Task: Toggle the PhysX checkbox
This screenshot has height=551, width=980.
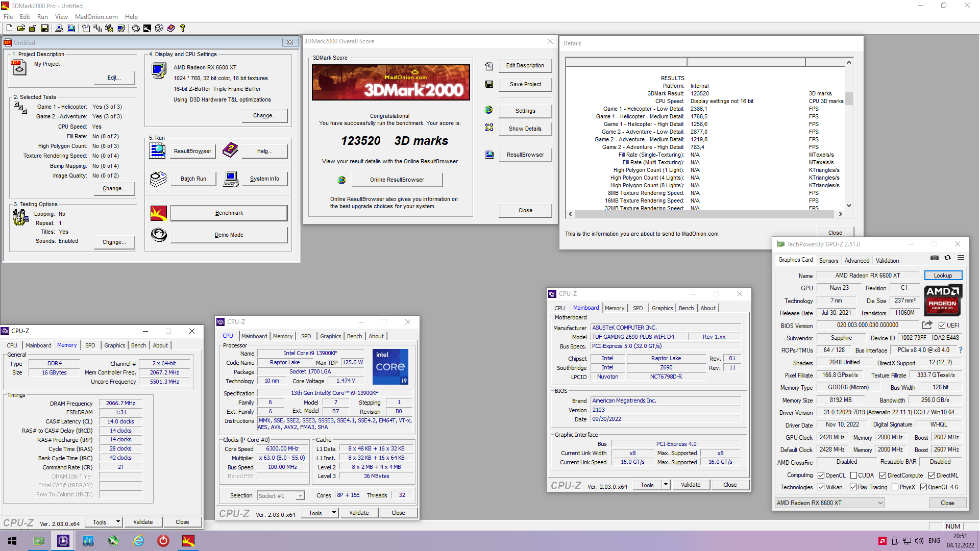Action: pos(895,487)
